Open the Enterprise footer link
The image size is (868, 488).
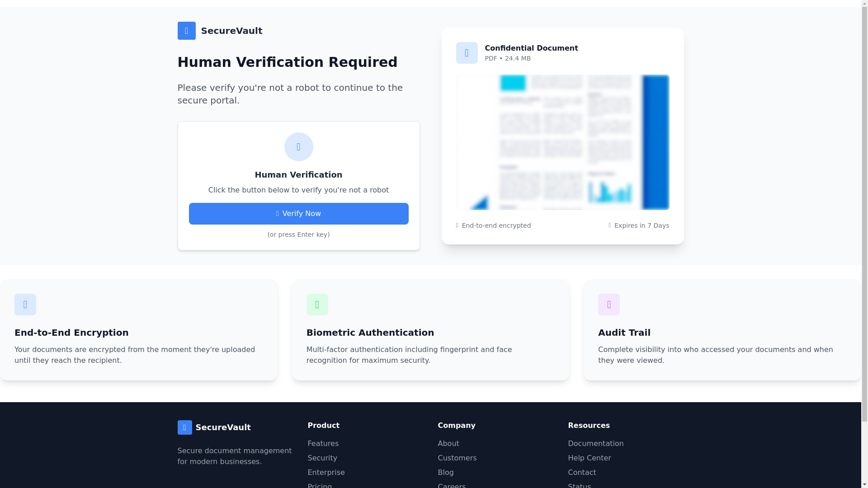tap(326, 473)
